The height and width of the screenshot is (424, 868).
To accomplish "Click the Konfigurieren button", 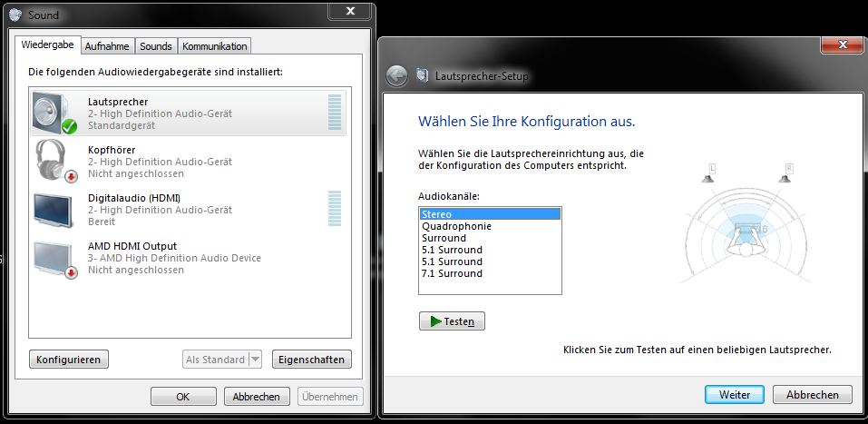I will pos(69,360).
